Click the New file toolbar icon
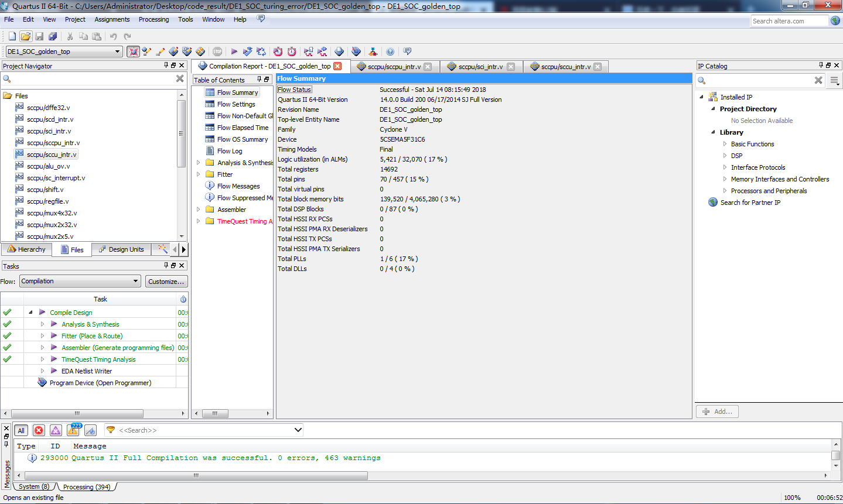843x504 pixels. (12, 36)
